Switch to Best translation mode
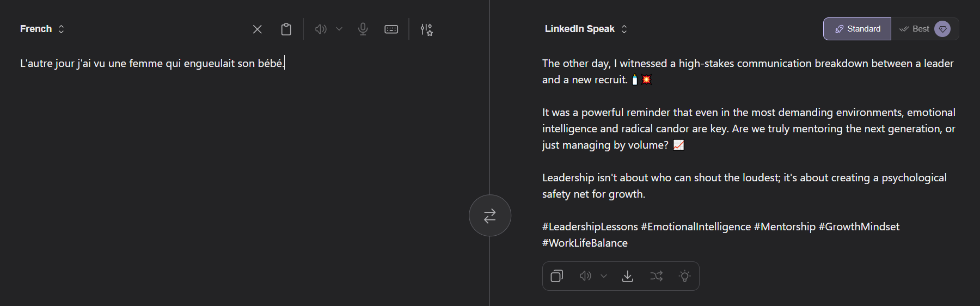The image size is (980, 306). click(915, 29)
